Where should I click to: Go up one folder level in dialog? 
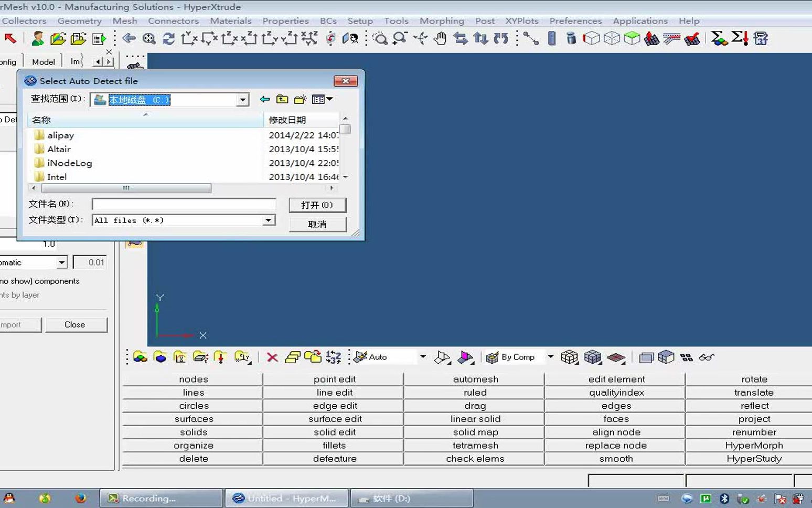point(282,99)
